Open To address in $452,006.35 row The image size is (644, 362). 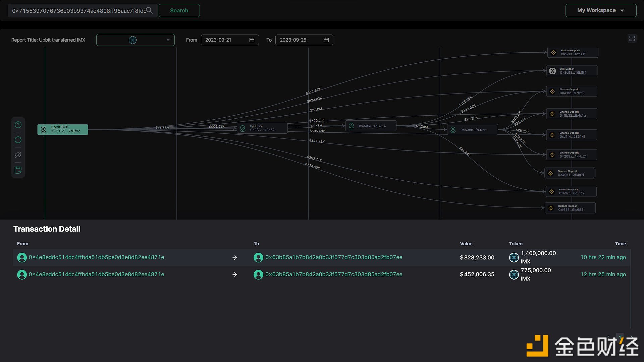pyautogui.click(x=334, y=275)
